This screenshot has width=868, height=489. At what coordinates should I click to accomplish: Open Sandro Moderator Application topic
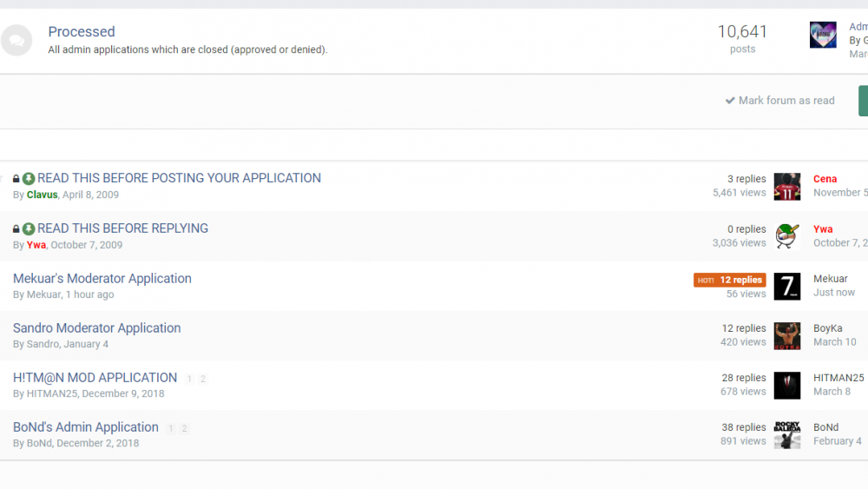pyautogui.click(x=97, y=328)
